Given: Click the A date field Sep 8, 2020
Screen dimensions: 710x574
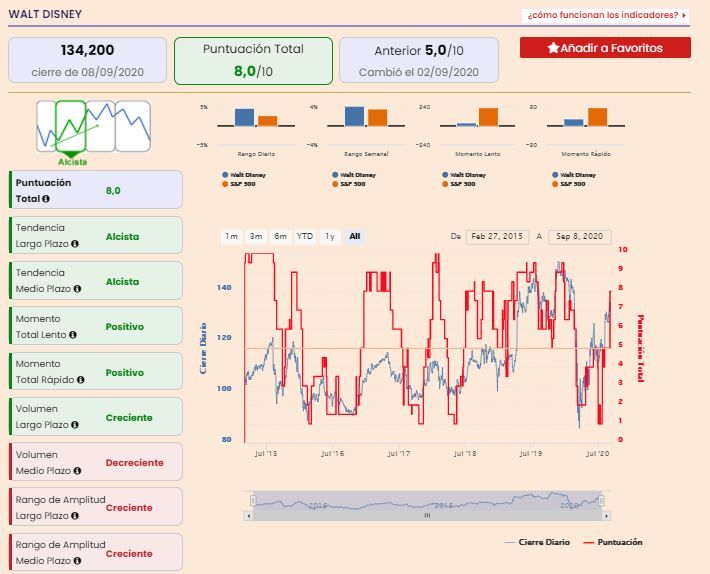Looking at the screenshot, I should point(580,236).
